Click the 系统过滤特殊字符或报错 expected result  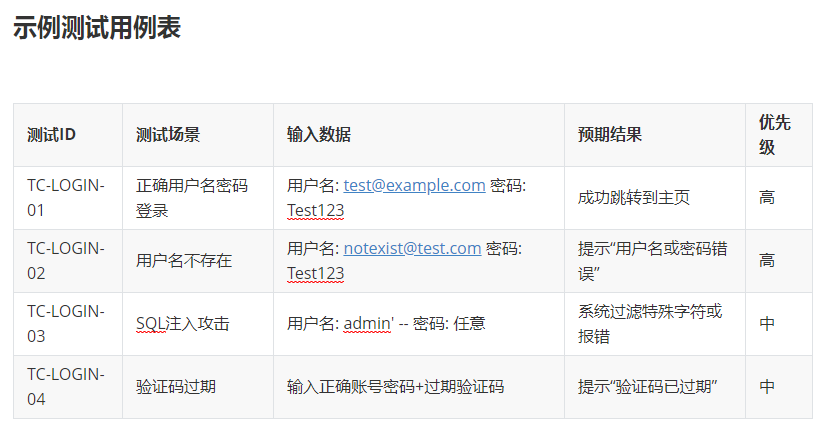point(655,324)
